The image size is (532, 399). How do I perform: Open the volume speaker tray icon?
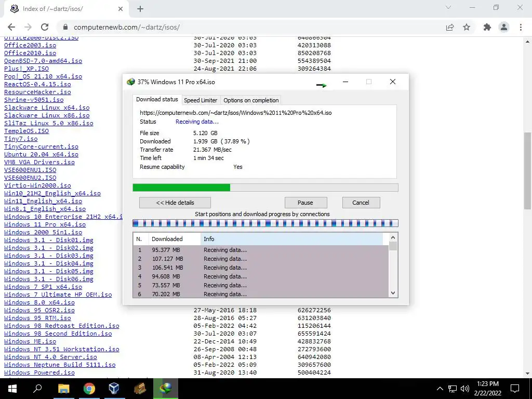point(465,389)
